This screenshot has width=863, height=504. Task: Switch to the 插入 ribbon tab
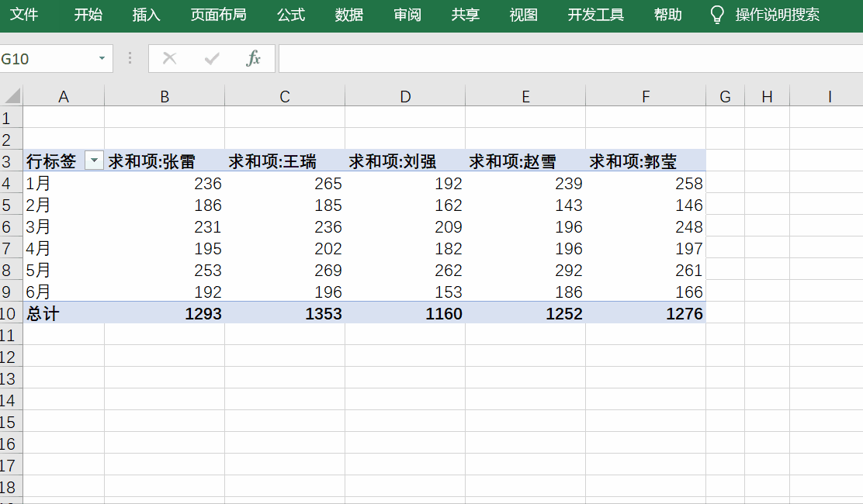coord(146,15)
